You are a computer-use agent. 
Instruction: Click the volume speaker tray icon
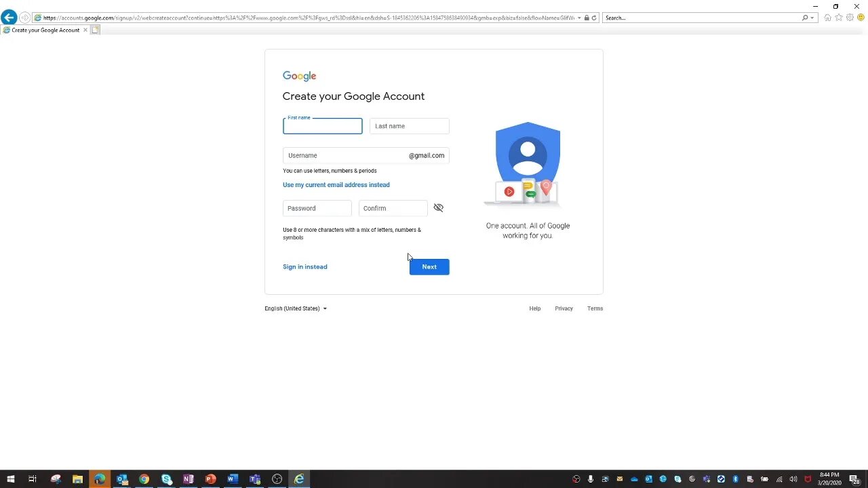click(793, 479)
